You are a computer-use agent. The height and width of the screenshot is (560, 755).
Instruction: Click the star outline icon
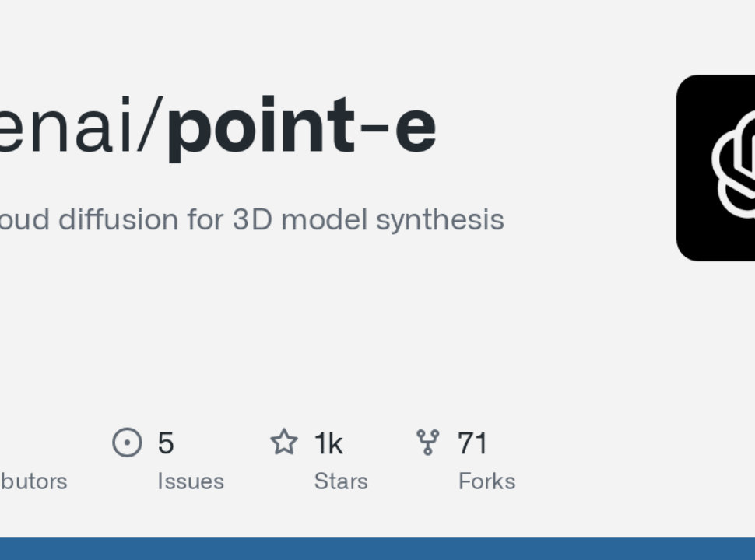[x=284, y=442]
